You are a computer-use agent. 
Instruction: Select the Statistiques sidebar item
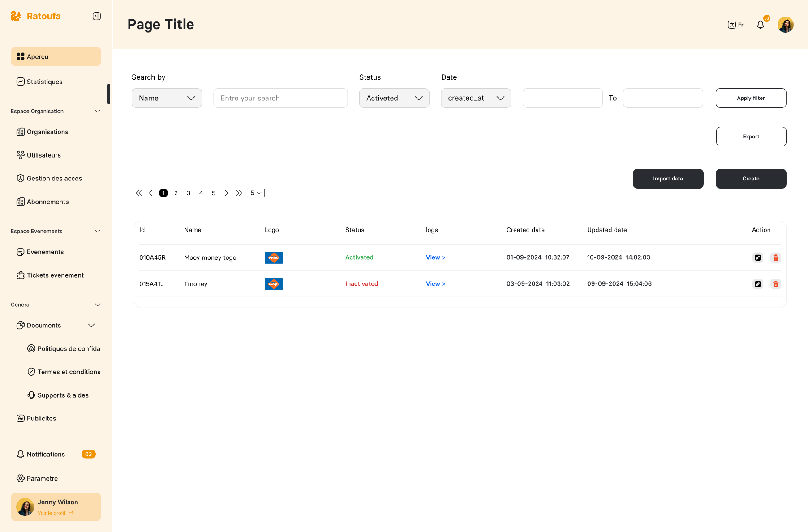point(44,82)
